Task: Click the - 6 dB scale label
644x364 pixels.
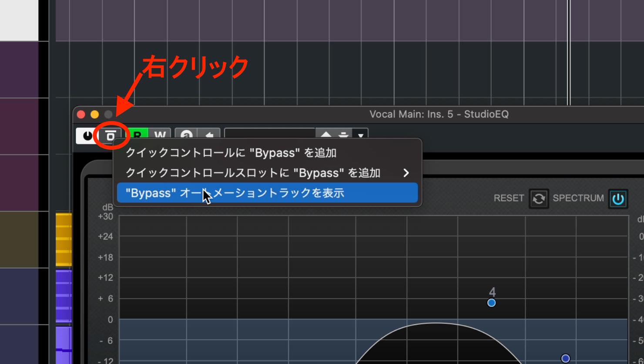Action: 106,340
